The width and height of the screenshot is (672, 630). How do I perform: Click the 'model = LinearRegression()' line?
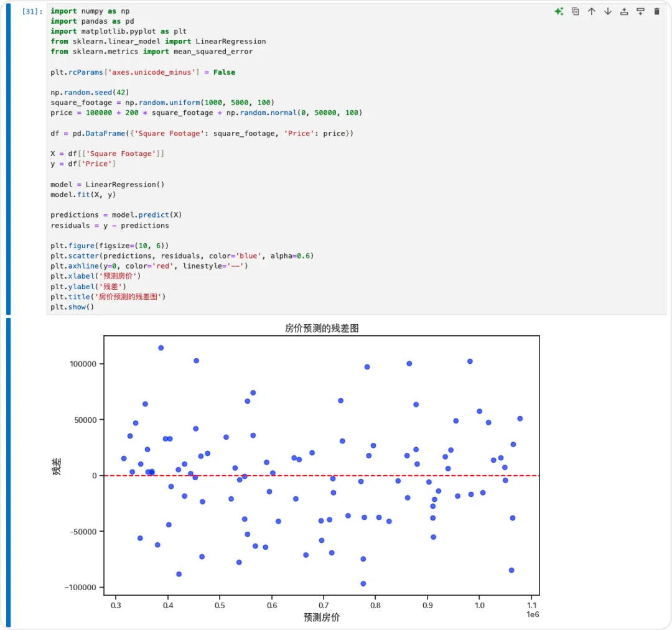(x=107, y=185)
